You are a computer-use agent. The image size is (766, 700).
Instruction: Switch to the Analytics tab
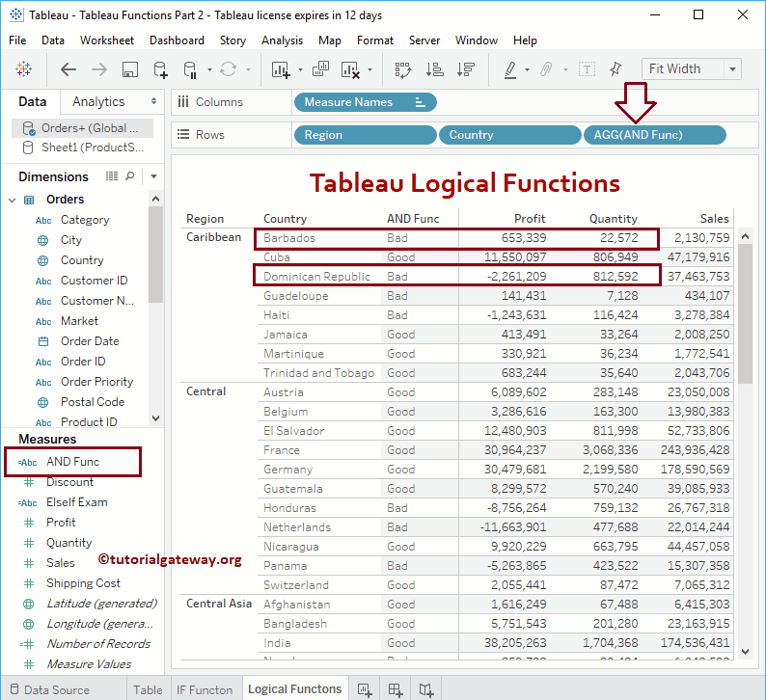[98, 101]
